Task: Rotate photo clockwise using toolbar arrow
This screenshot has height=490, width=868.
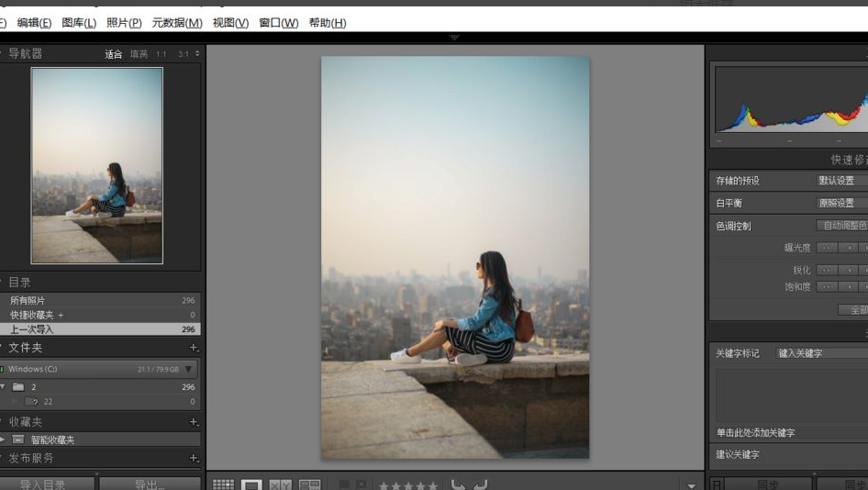Action: (x=480, y=484)
